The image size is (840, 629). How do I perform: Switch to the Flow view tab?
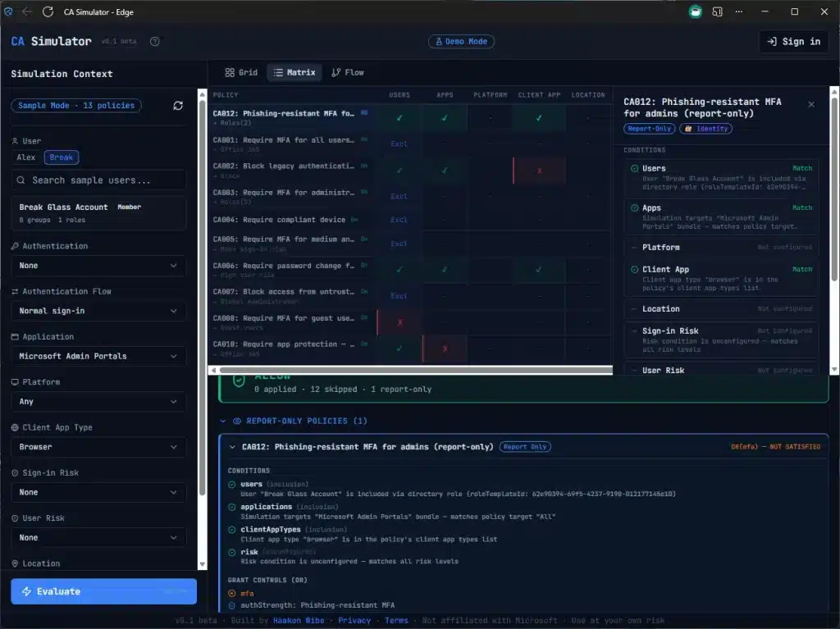click(x=348, y=73)
